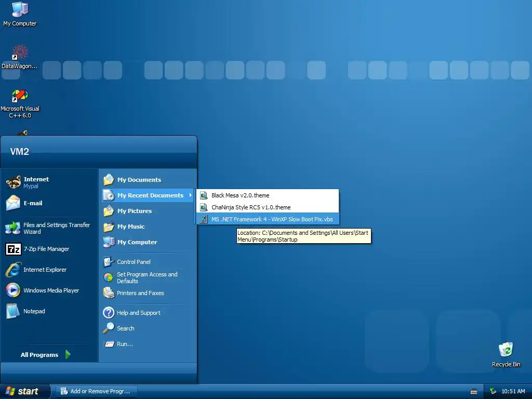Image resolution: width=532 pixels, height=399 pixels.
Task: Click the Run icon
Action: point(109,344)
